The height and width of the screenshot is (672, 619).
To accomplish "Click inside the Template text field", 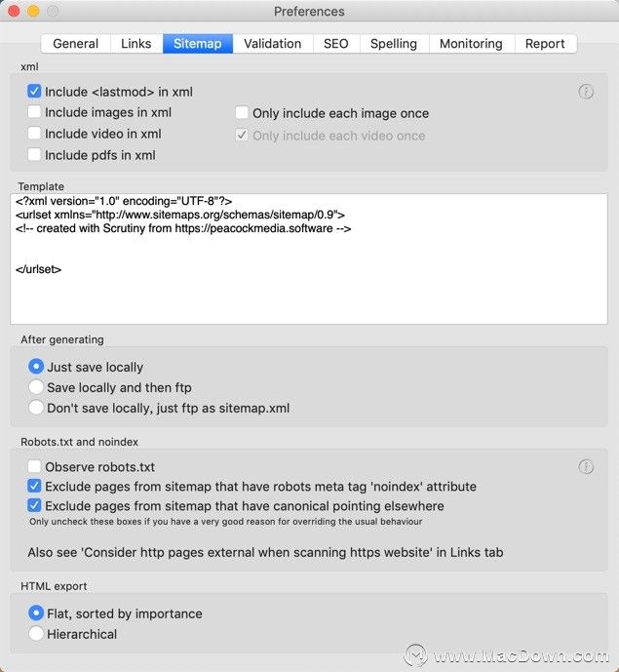I will point(309,258).
